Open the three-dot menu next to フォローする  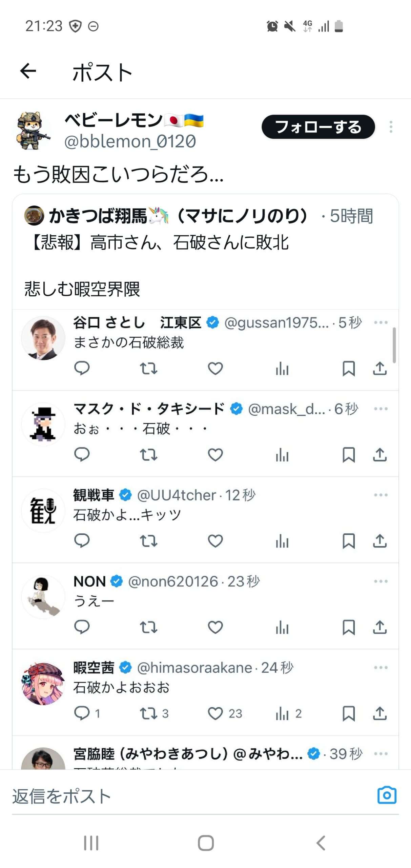click(x=391, y=127)
